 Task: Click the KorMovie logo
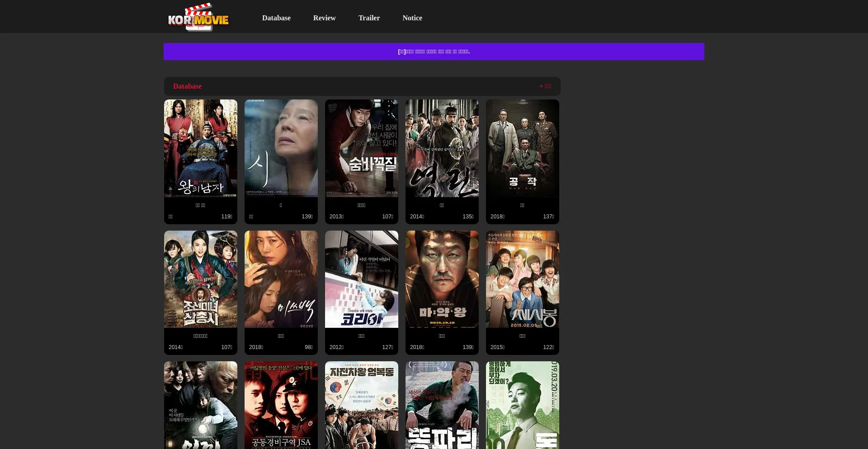(198, 17)
